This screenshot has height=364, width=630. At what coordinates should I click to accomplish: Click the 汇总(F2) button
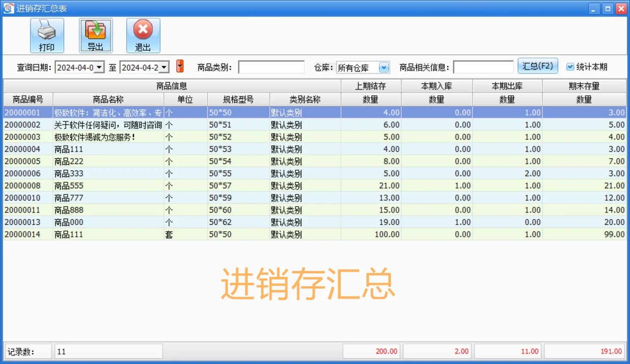point(538,66)
